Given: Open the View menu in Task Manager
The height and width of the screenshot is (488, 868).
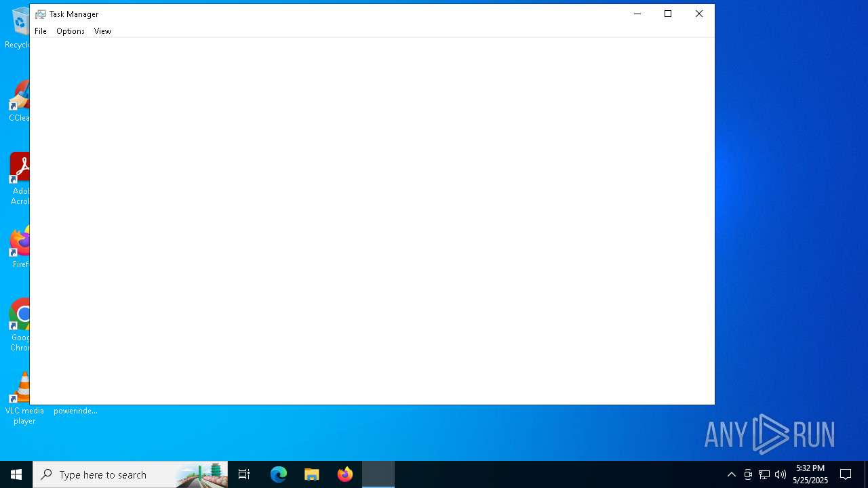Looking at the screenshot, I should click(102, 31).
